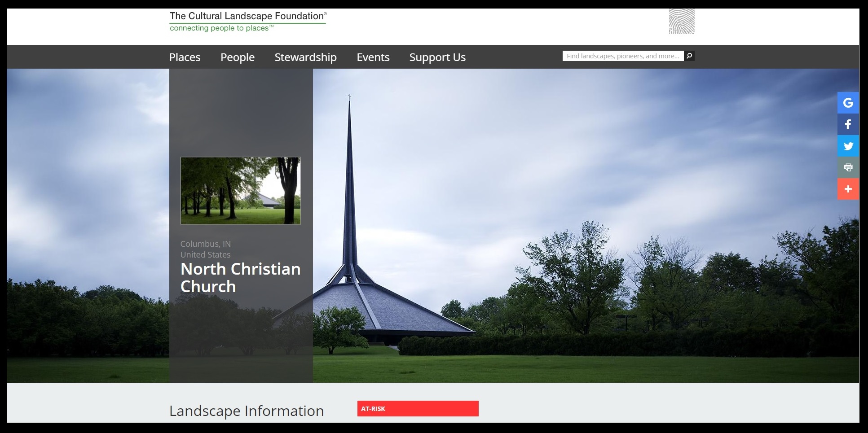Click the red AT-RISK label
The width and height of the screenshot is (868, 433).
click(418, 408)
